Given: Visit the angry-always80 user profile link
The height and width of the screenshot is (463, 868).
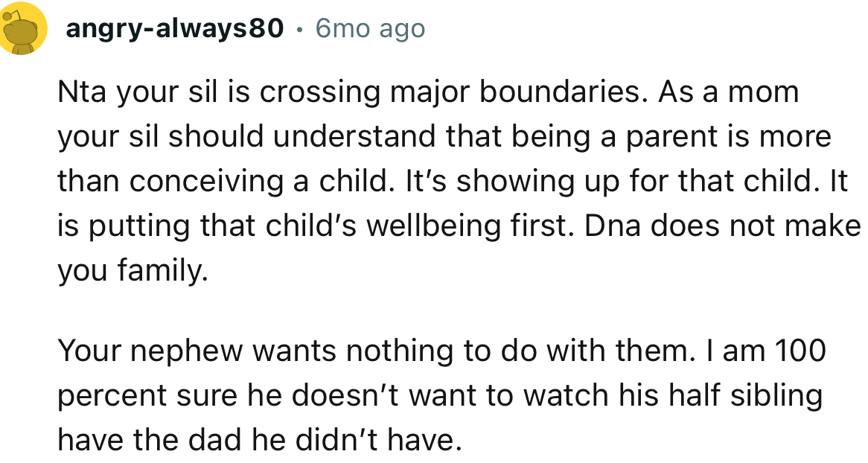Looking at the screenshot, I should point(174,28).
